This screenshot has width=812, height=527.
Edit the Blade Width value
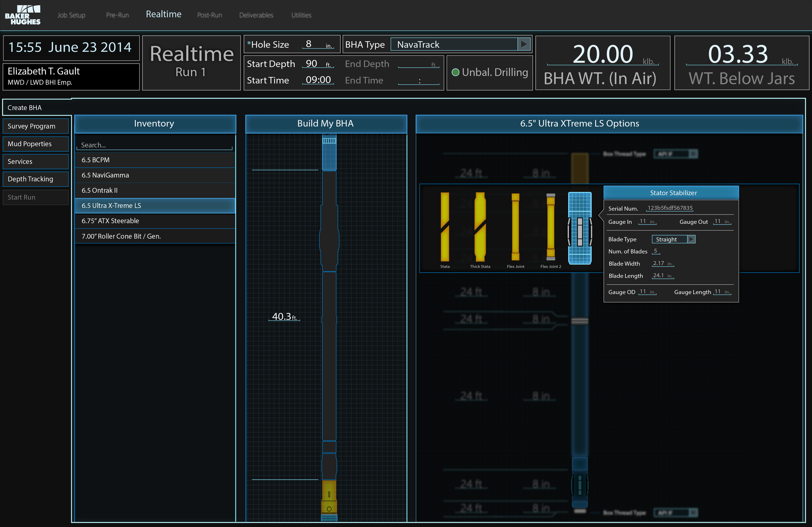(x=663, y=263)
